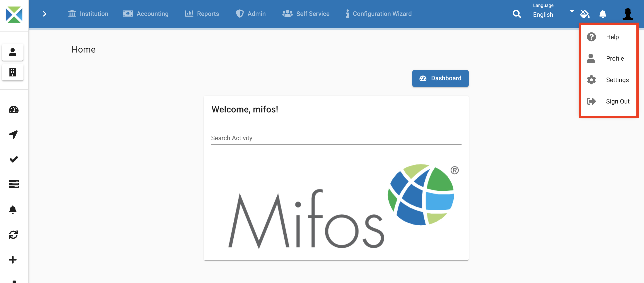Click the Configuration Wizard info icon
Image resolution: width=644 pixels, height=283 pixels.
point(347,13)
